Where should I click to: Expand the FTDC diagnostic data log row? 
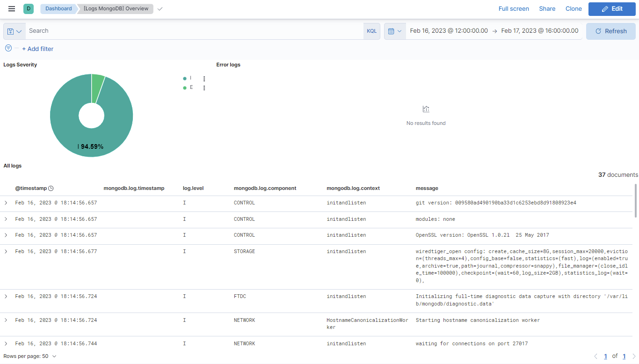click(6, 296)
